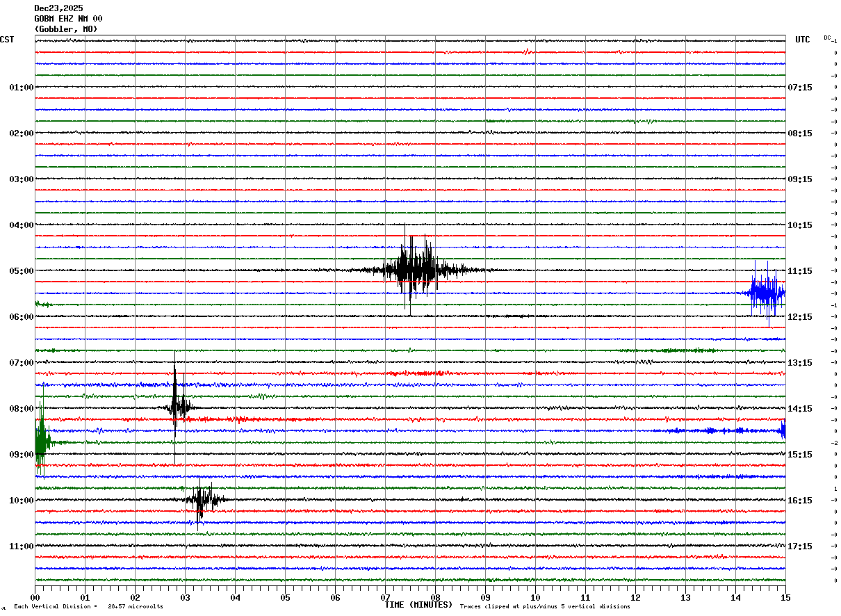Click minute 10 on the time axis
Viewport: 841px width, 616px height.
(535, 597)
